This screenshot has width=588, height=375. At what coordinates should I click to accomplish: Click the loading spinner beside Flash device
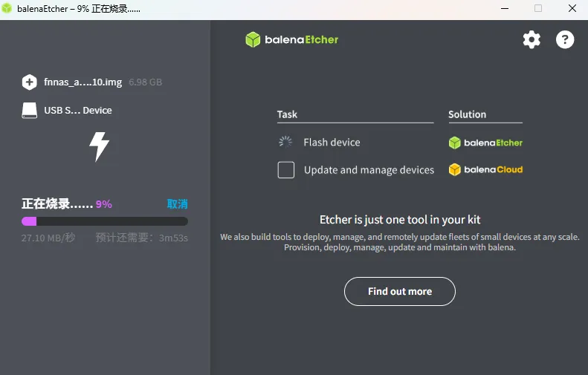285,142
